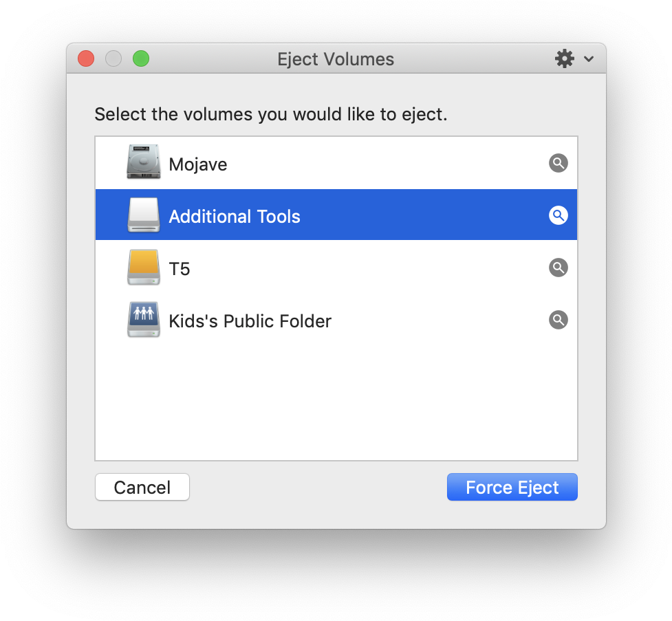672x621 pixels.
Task: Reveal the Mojave volume using its magnifier icon
Action: 558,163
